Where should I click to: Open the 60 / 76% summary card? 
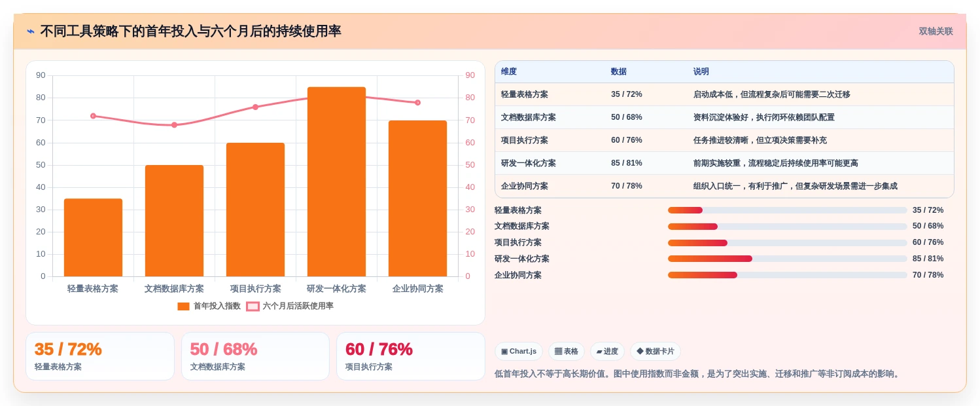[x=411, y=356]
